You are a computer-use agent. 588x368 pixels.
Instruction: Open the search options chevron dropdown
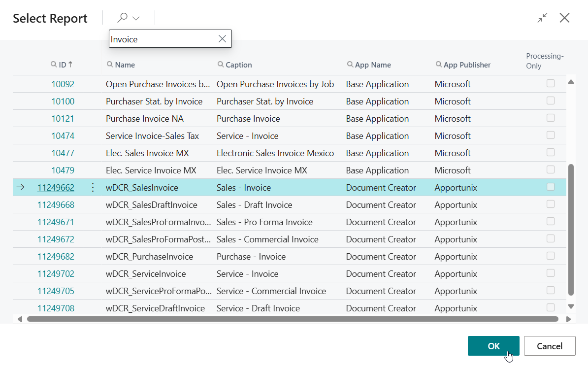136,18
